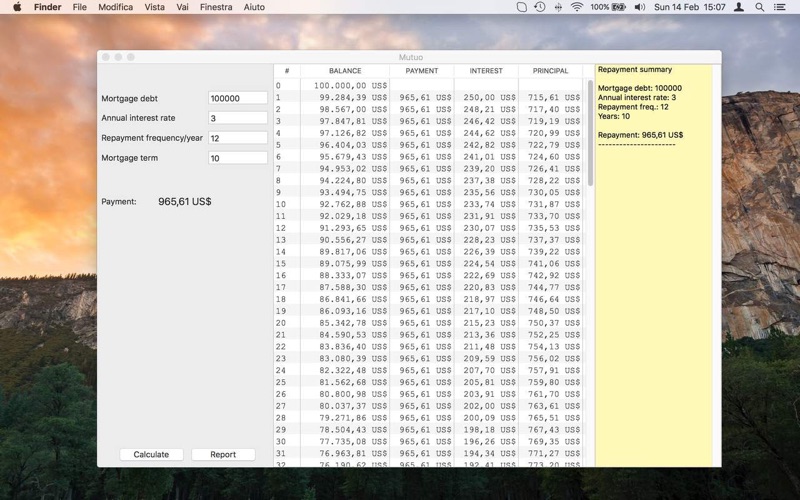Click the Calculate button
Image resolution: width=800 pixels, height=500 pixels.
(x=151, y=454)
